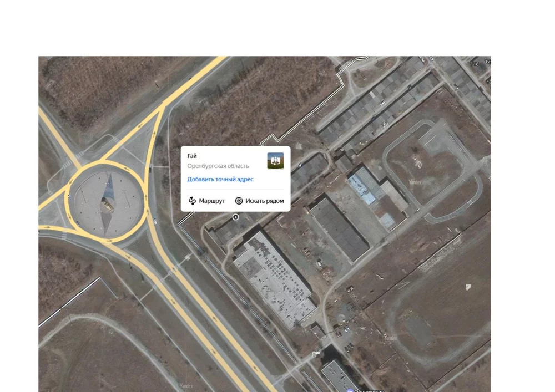The height and width of the screenshot is (392, 555).
Task: Click the rows of garages at top right
Action: click(379, 106)
